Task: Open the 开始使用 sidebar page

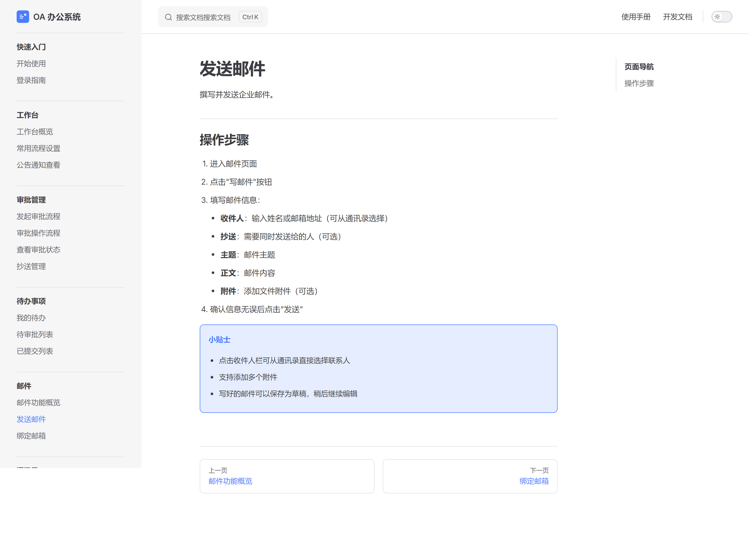Action: [x=31, y=64]
